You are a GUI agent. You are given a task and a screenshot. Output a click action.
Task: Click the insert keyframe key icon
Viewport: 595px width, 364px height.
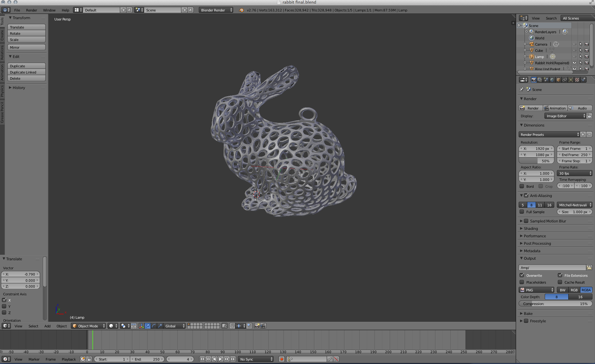(329, 359)
